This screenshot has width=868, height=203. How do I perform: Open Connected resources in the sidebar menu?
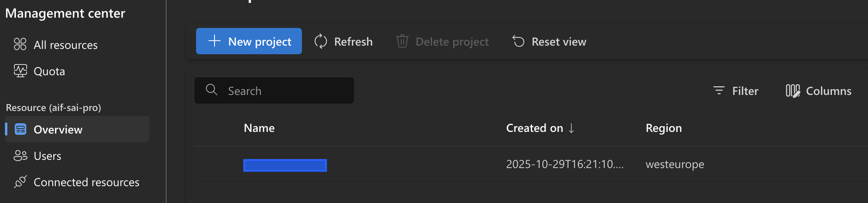pyautogui.click(x=86, y=182)
